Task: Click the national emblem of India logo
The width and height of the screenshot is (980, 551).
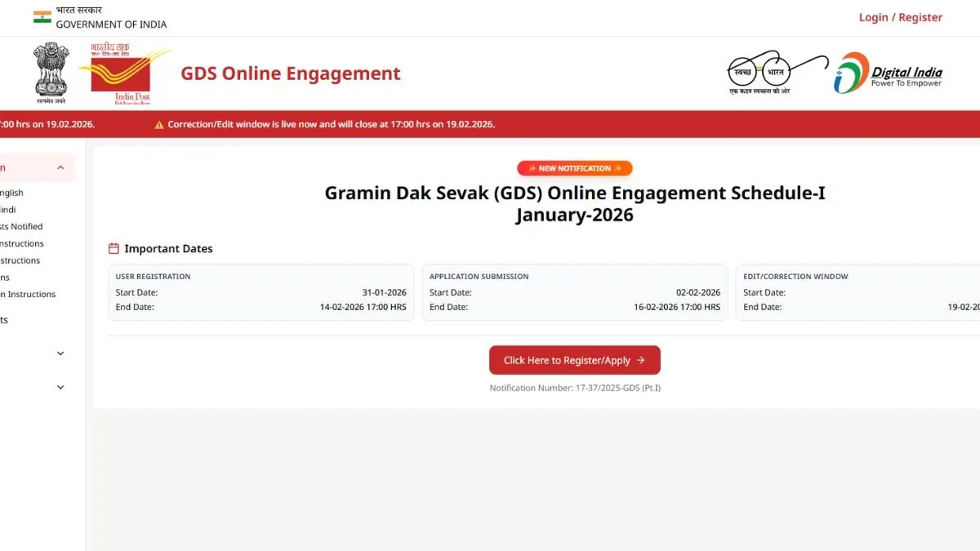Action: point(51,73)
